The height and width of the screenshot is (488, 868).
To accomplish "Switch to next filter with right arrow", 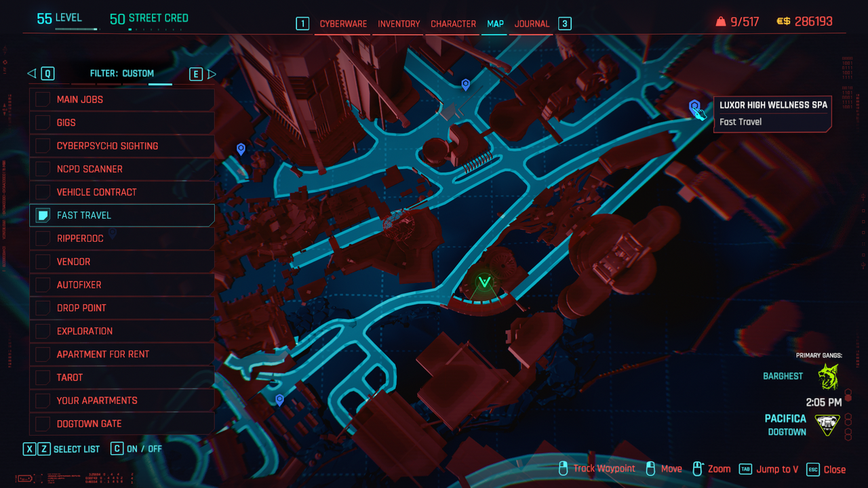I will (x=212, y=74).
